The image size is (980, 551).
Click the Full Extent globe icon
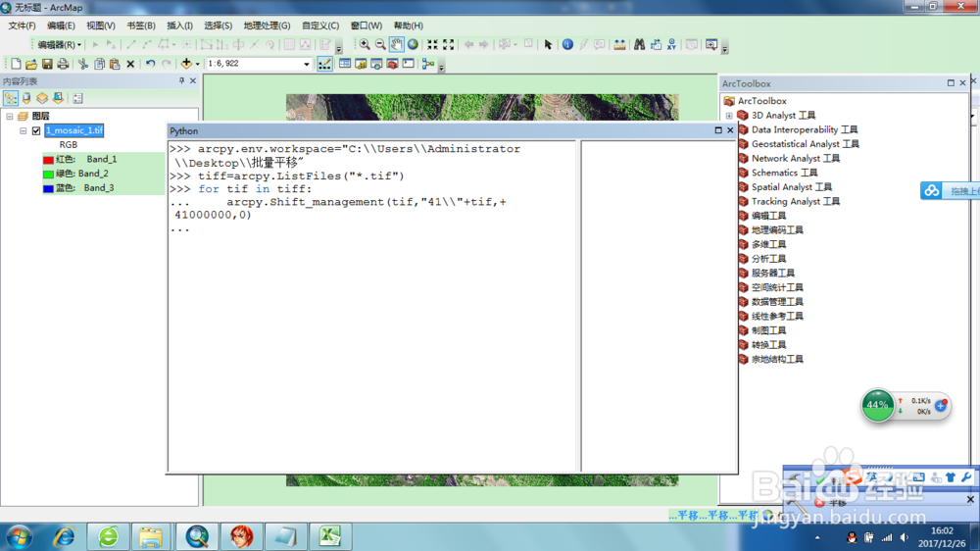(413, 44)
